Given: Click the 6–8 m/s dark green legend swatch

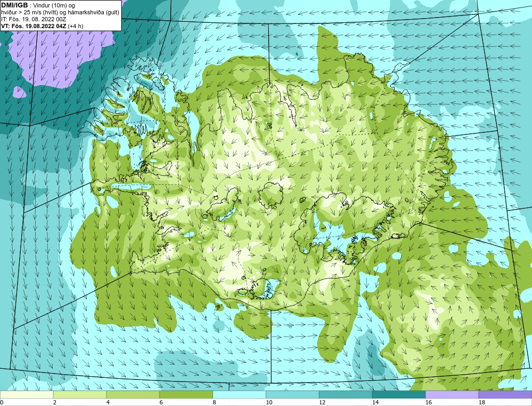Looking at the screenshot, I should click(186, 395).
